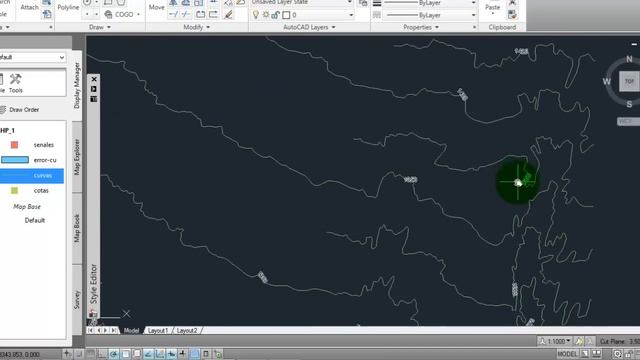Open the default dropdown in task pane
The width and height of the screenshot is (640, 360).
tap(32, 58)
